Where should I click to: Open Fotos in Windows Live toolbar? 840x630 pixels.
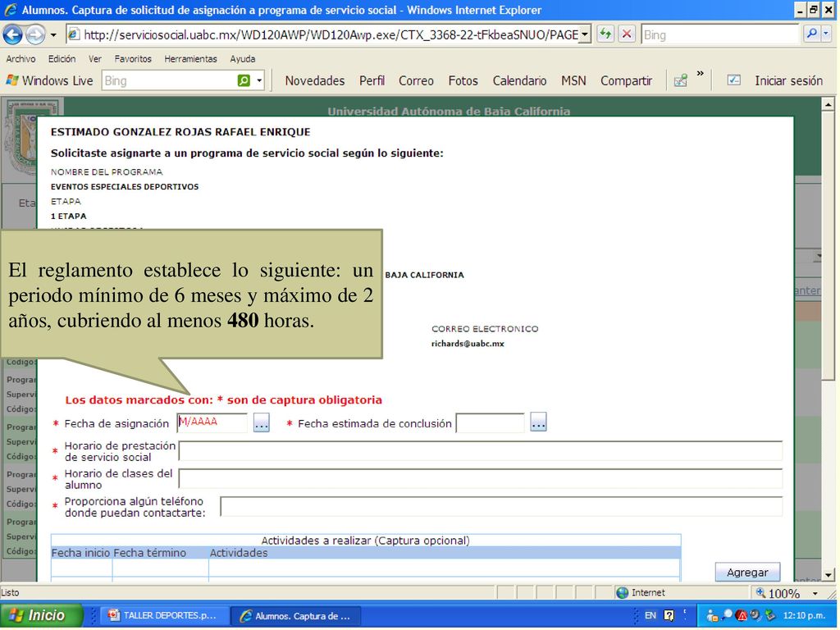463,81
